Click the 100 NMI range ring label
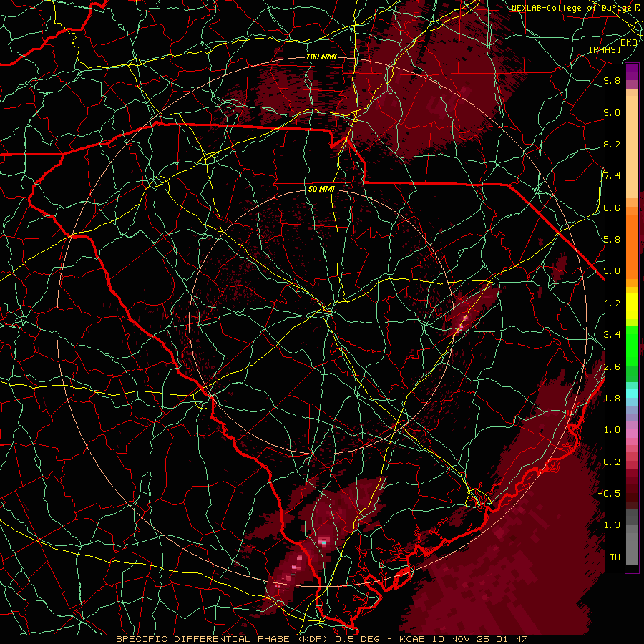Screen dimensions: 644x644 [321, 57]
